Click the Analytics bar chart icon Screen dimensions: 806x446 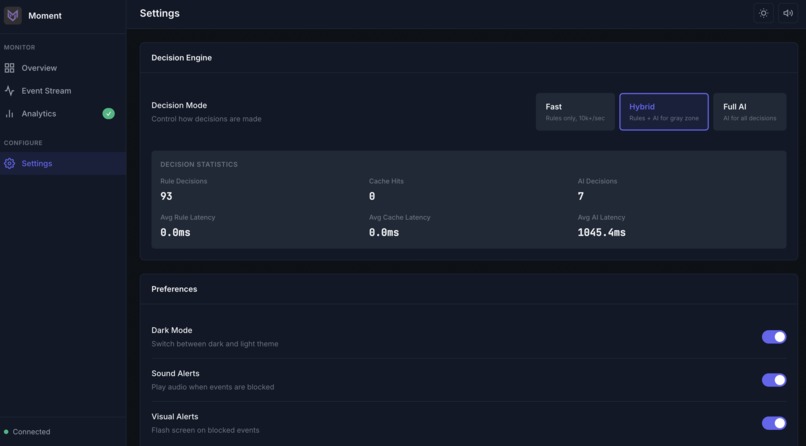[x=9, y=114]
